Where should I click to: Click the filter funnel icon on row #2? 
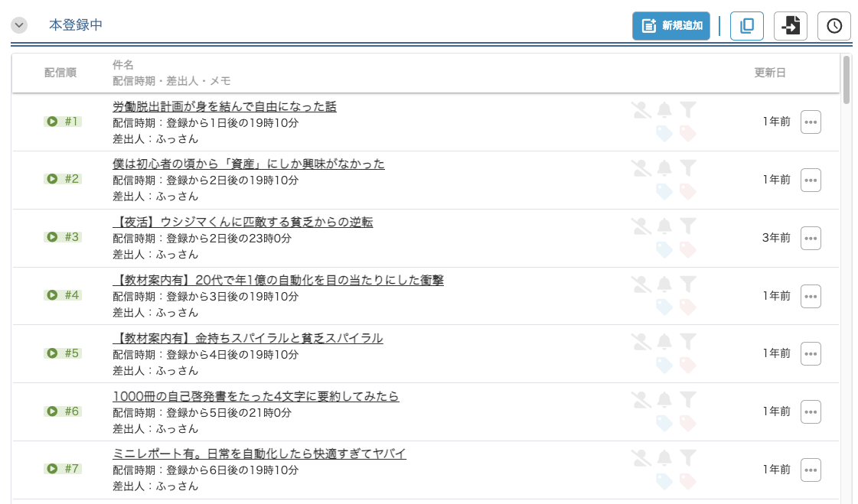688,167
